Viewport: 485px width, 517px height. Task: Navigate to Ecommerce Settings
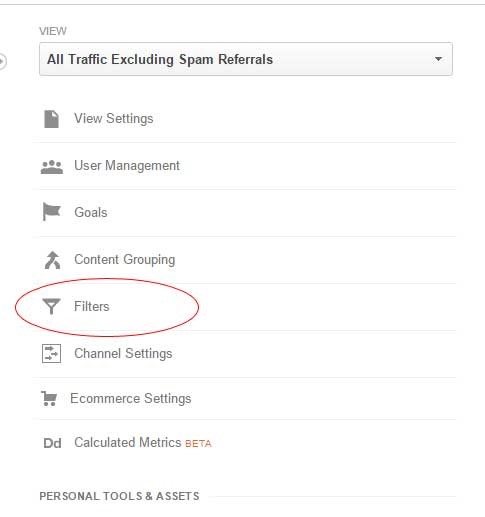(131, 399)
